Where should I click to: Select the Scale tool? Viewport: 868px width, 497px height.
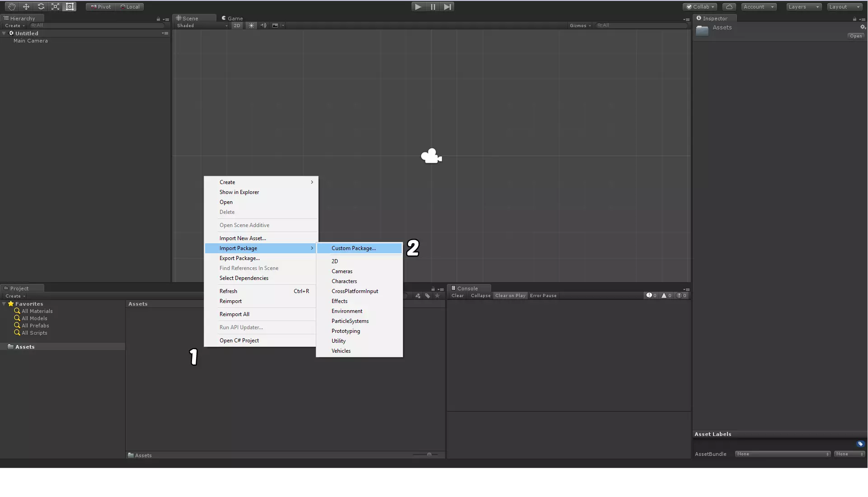coord(55,7)
